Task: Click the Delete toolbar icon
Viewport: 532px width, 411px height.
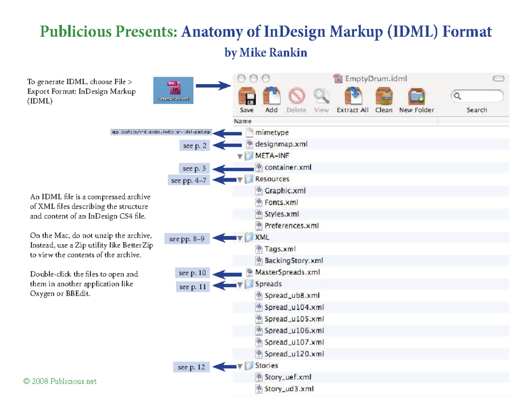Action: click(297, 96)
